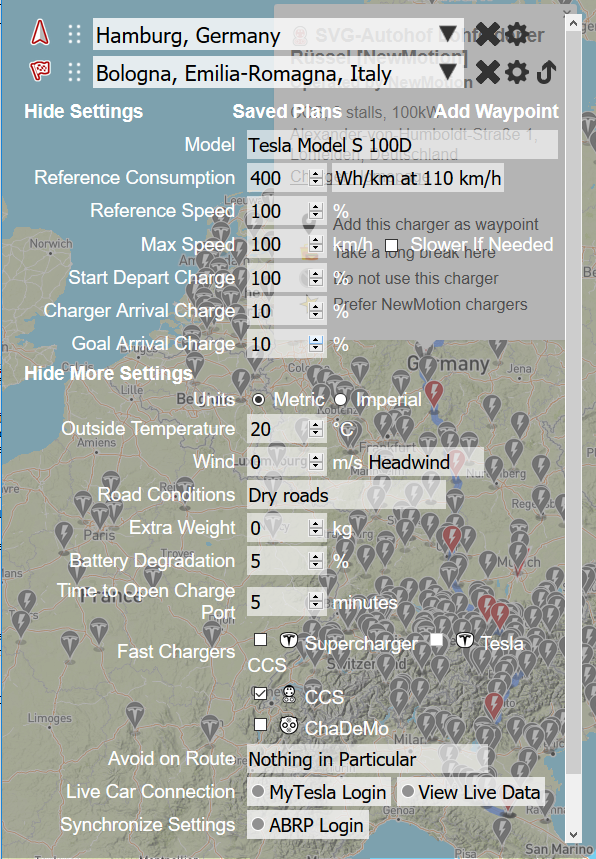Click scrollbar up arrow
This screenshot has width=596, height=859.
click(573, 23)
